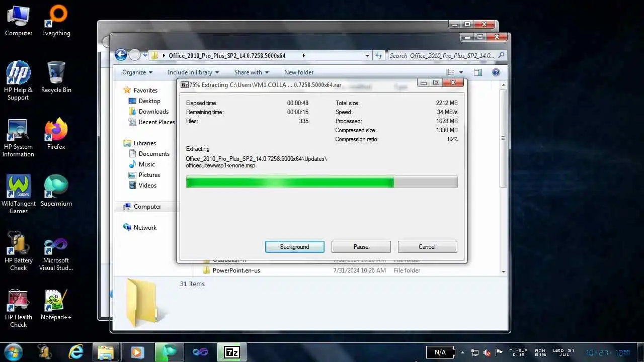This screenshot has height=362, width=644.
Task: Click New folder in Explorer toolbar
Action: pos(299,72)
